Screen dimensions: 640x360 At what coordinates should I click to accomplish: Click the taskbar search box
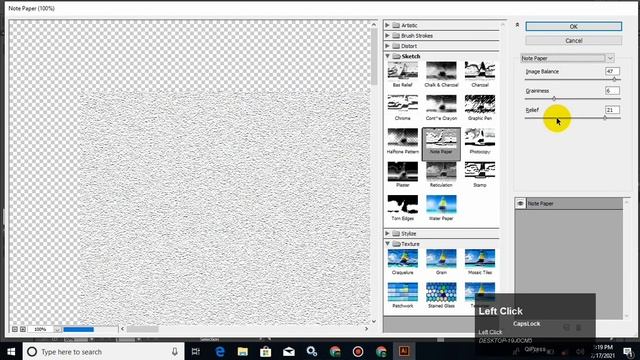(x=104, y=351)
